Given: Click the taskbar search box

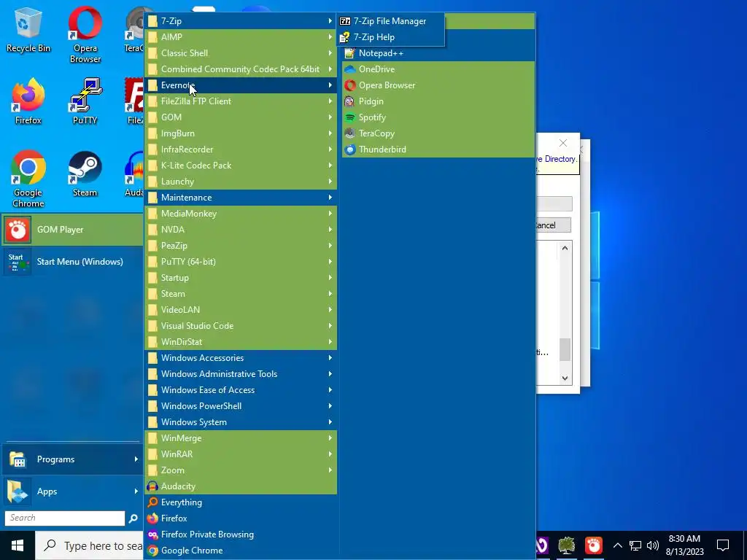Looking at the screenshot, I should pyautogui.click(x=90, y=545).
